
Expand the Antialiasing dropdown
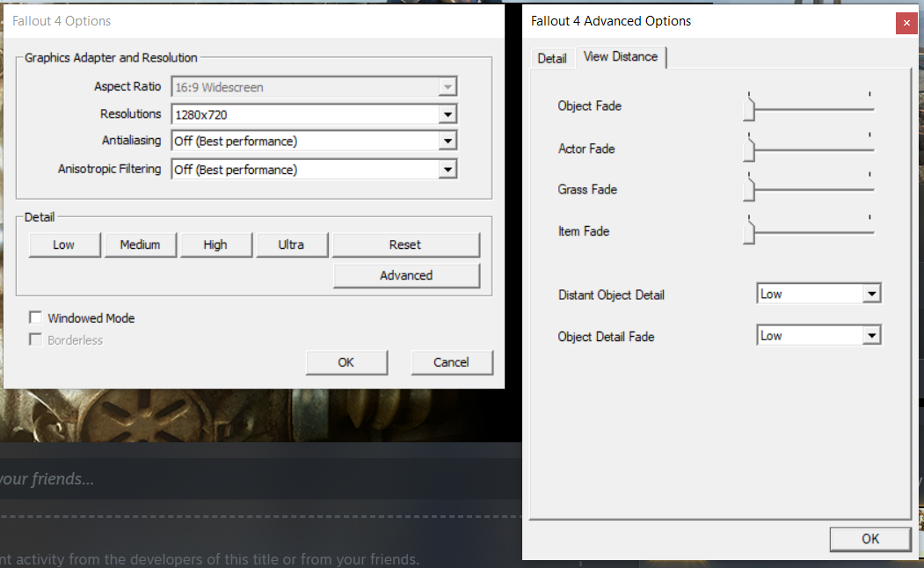click(447, 141)
